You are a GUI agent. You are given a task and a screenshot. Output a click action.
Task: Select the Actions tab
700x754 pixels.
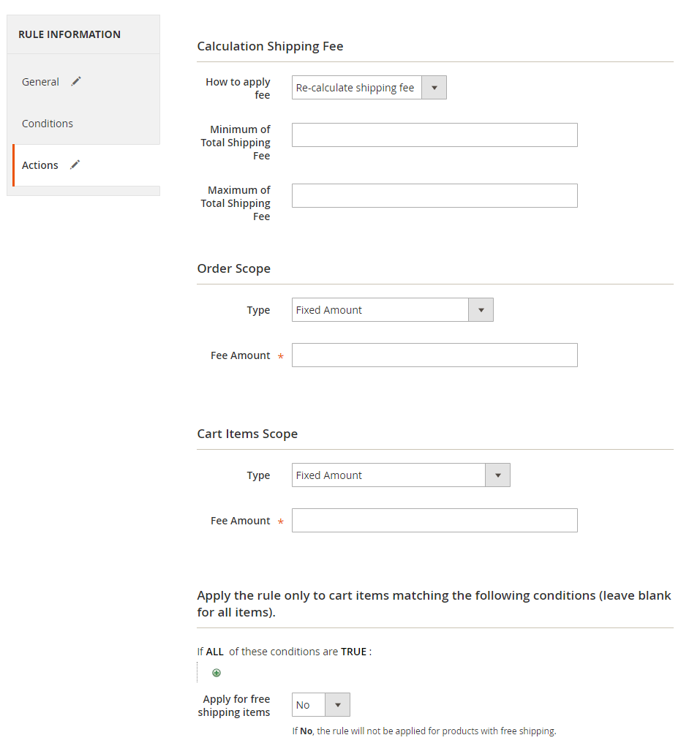(x=40, y=165)
